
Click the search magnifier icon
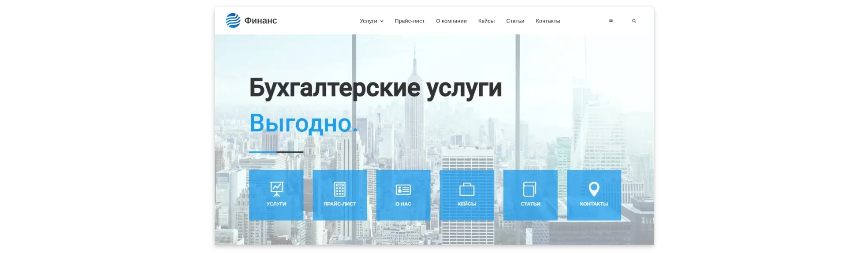tap(634, 21)
